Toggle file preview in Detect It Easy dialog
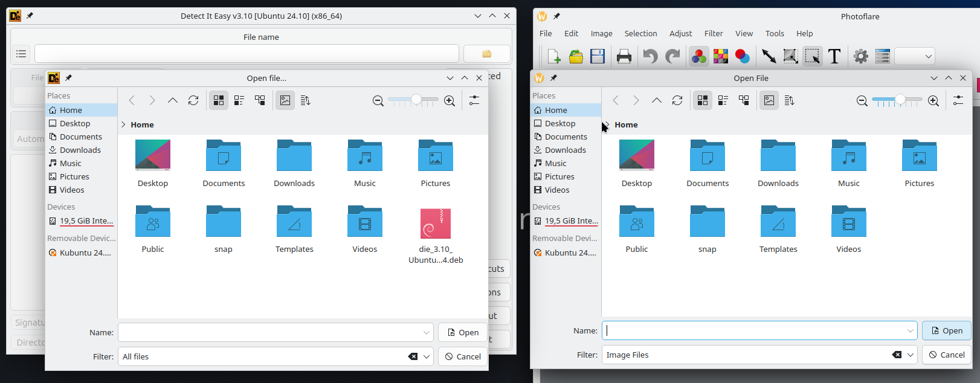Screen dimensions: 980x383 coord(285,100)
